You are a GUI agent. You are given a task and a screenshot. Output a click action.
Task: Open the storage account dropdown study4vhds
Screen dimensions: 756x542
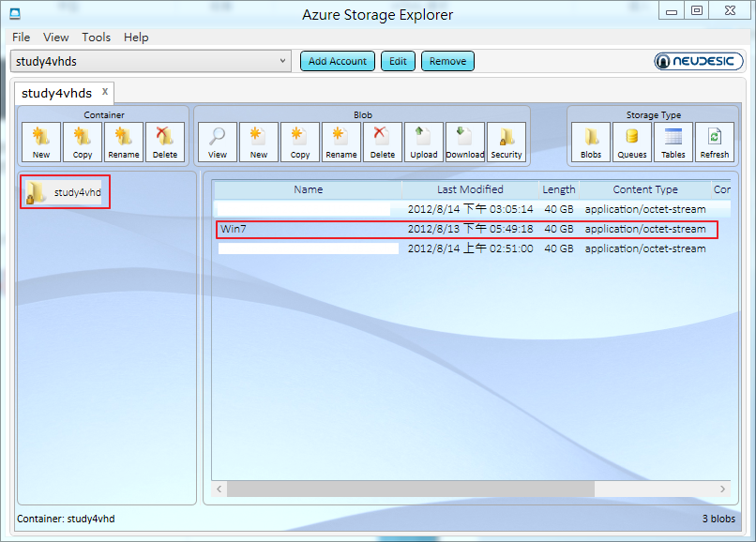pyautogui.click(x=151, y=61)
